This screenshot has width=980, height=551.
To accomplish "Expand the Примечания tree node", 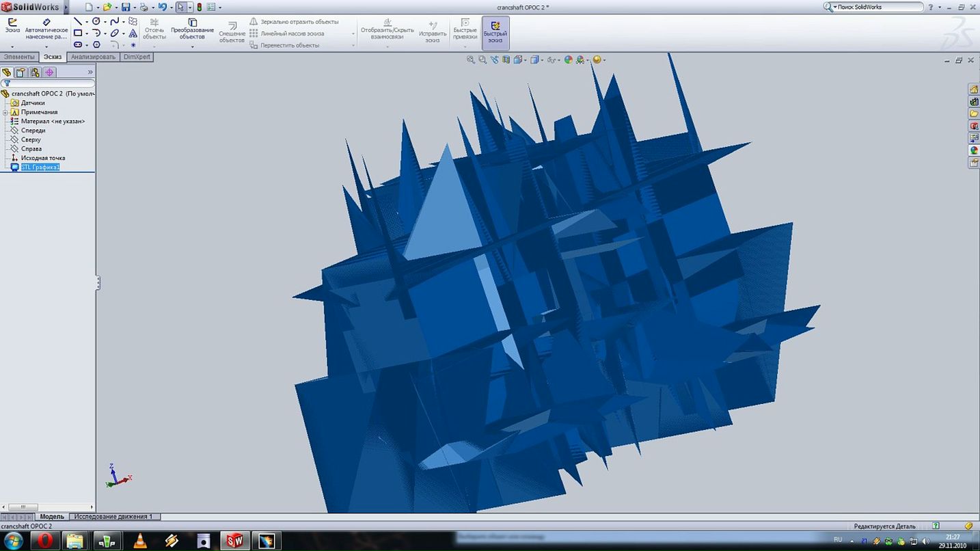I will click(x=5, y=112).
